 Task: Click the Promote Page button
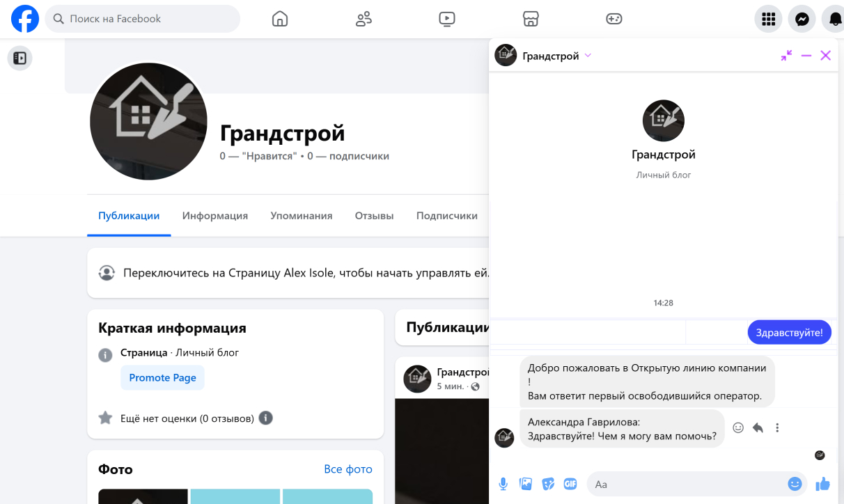[x=162, y=377]
